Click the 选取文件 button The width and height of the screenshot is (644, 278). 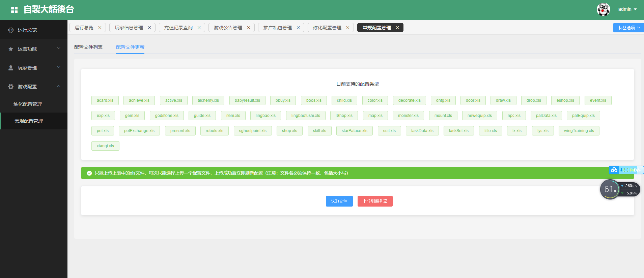(339, 201)
